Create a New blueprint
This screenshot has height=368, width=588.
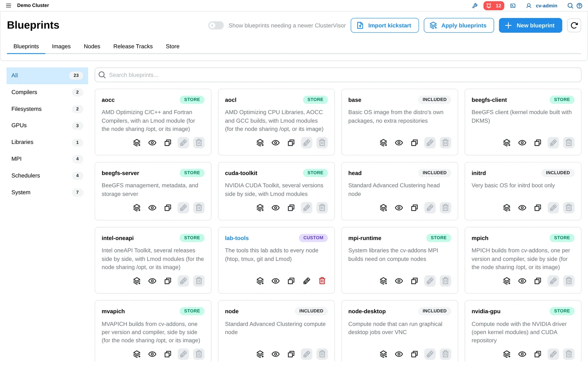pos(530,25)
